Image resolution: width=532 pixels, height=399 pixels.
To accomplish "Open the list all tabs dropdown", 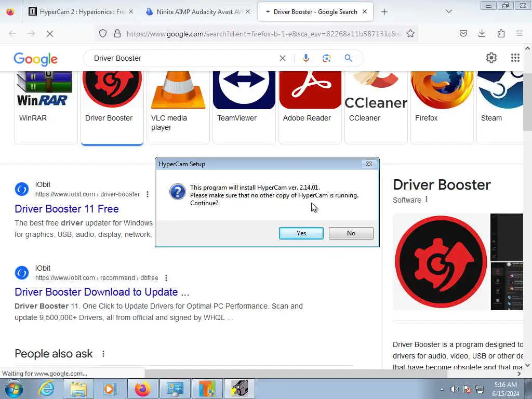I will click(x=448, y=12).
